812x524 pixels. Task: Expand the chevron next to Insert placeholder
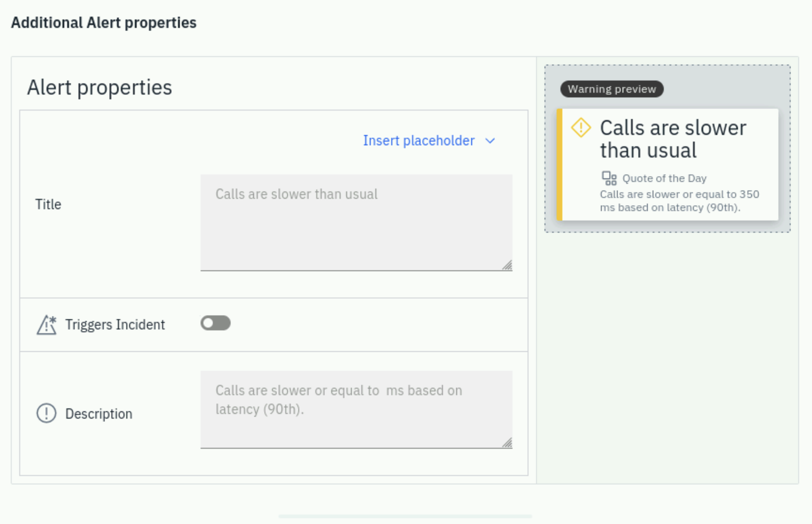pyautogui.click(x=490, y=141)
